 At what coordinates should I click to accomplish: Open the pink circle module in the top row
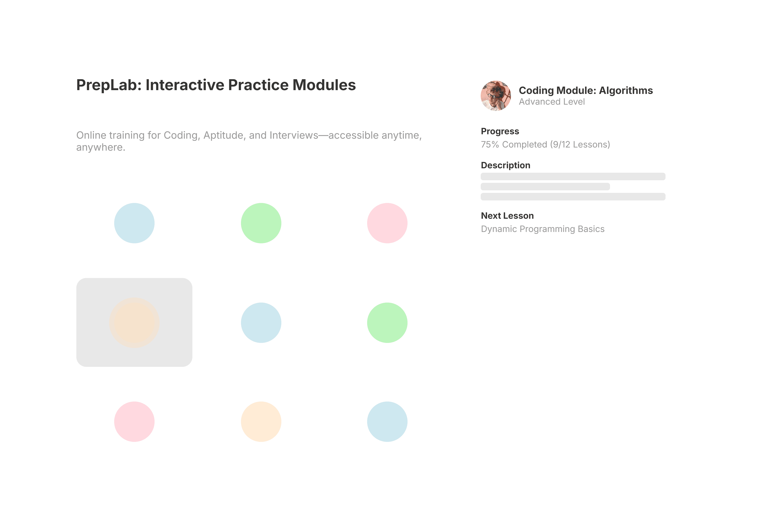tap(387, 223)
